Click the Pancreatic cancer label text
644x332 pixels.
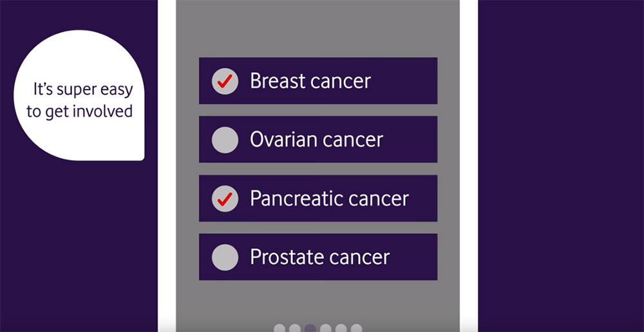coord(329,198)
